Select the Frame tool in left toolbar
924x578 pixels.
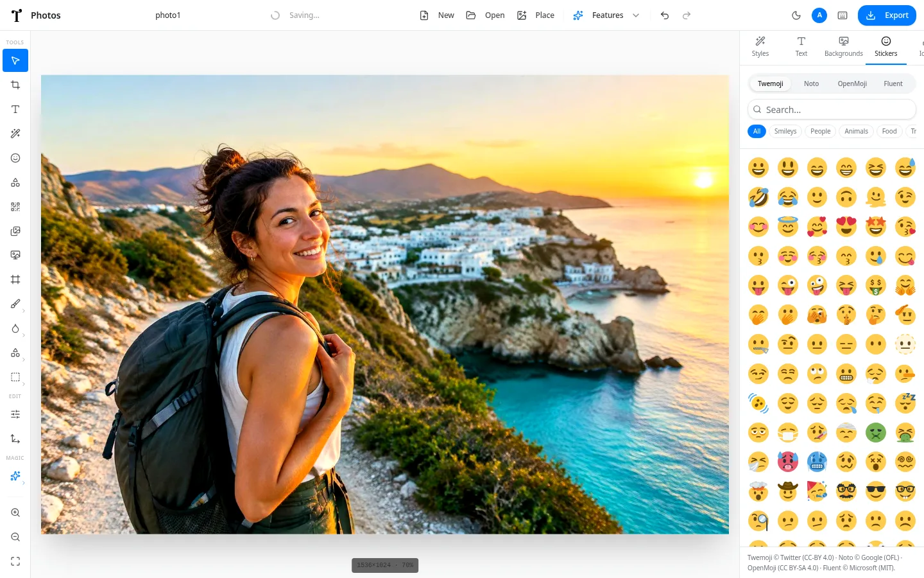(15, 279)
